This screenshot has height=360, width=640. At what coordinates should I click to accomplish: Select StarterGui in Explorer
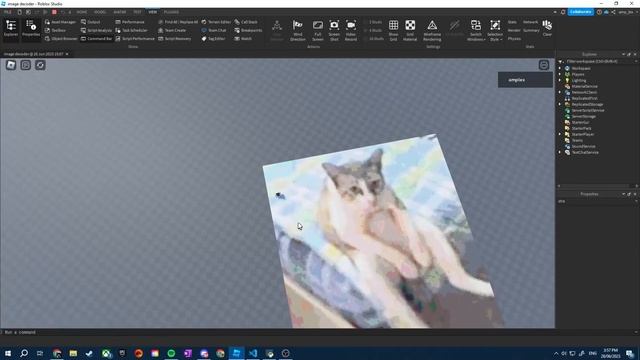coord(580,122)
